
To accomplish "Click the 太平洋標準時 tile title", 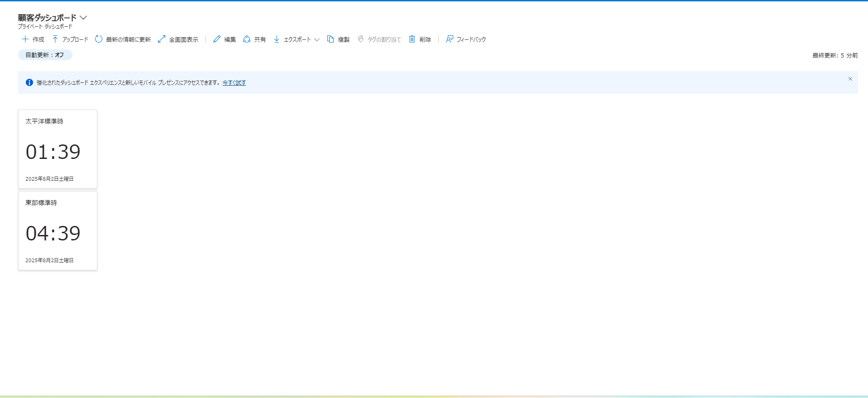I will point(44,121).
